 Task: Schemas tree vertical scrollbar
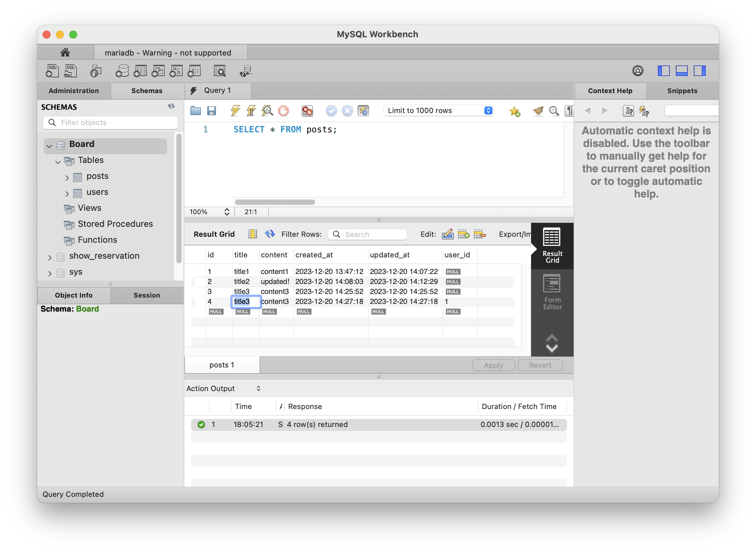[179, 199]
